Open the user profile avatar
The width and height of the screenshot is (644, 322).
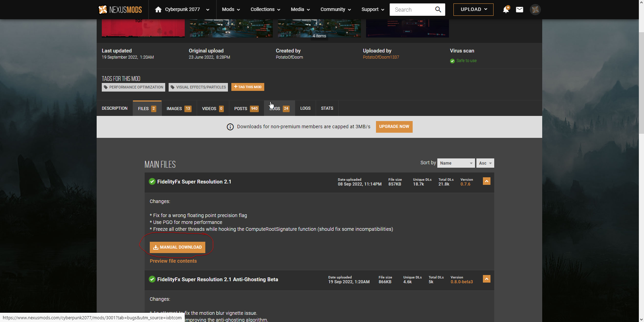tap(535, 10)
